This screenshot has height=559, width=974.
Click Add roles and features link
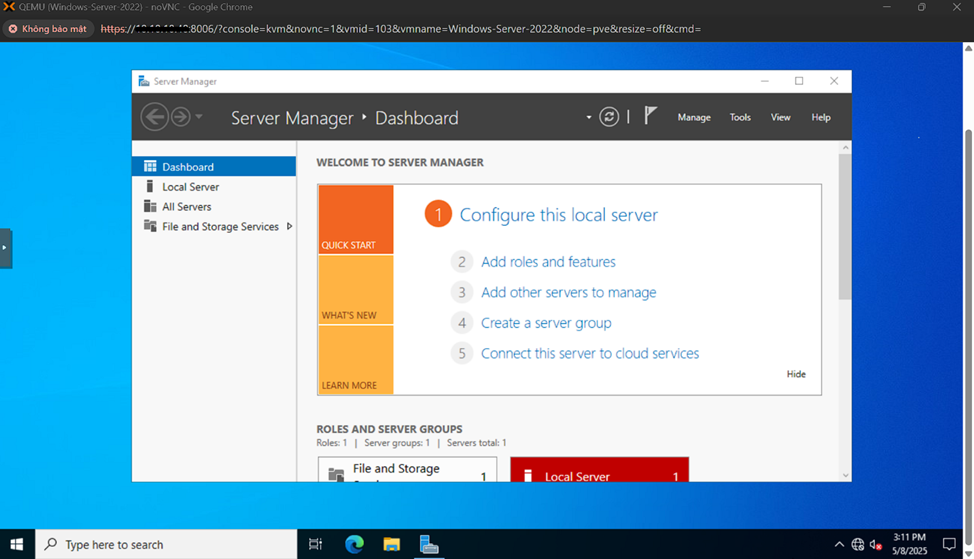tap(548, 262)
